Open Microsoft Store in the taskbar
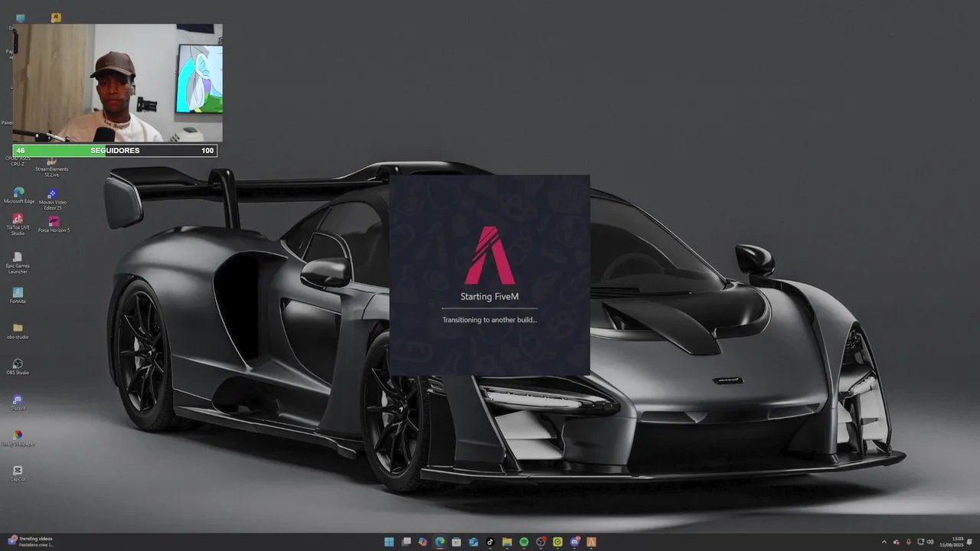Viewport: 980px width, 551px height. pyautogui.click(x=456, y=542)
